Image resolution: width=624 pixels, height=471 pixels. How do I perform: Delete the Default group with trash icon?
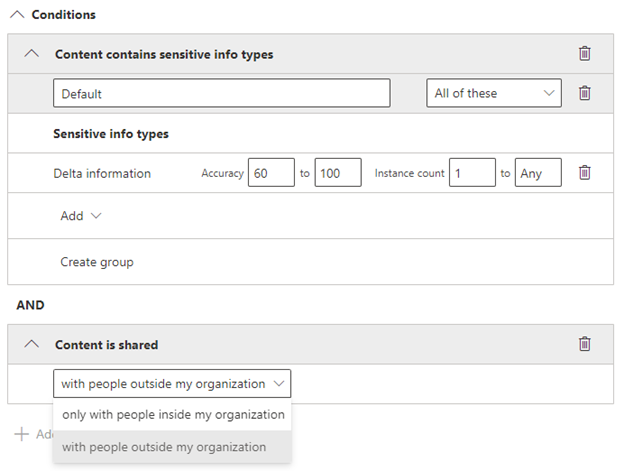(585, 93)
